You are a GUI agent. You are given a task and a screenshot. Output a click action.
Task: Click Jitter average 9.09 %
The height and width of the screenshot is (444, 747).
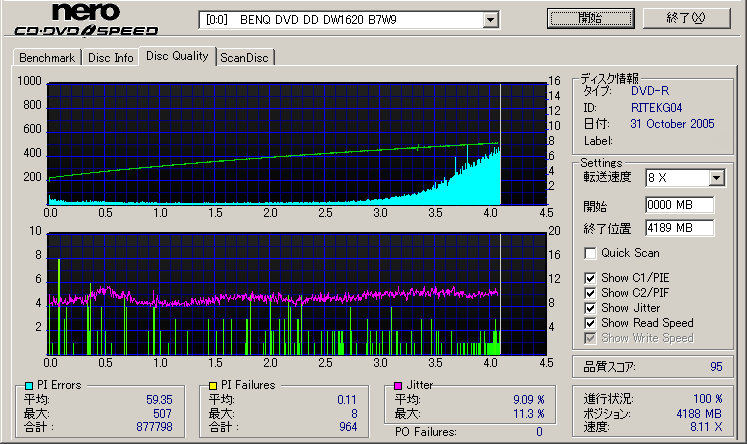coord(529,400)
